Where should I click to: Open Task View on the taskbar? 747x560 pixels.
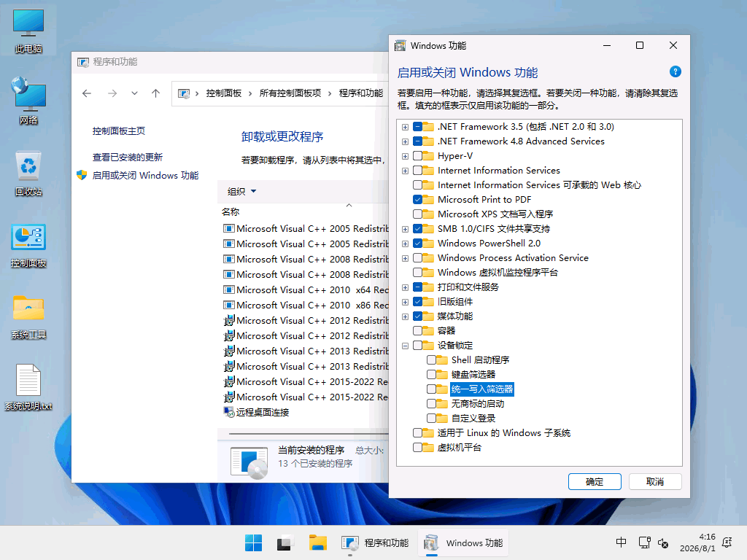(x=285, y=542)
